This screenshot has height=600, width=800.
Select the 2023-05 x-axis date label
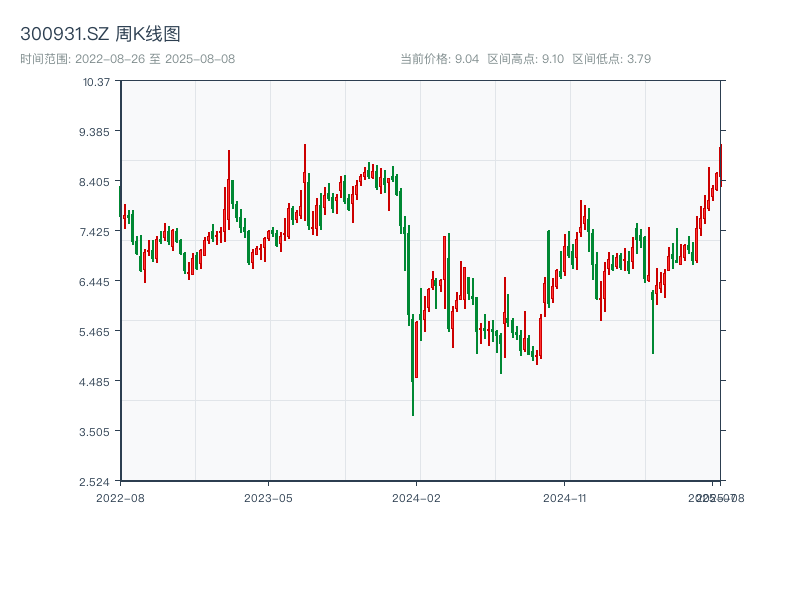pos(268,497)
